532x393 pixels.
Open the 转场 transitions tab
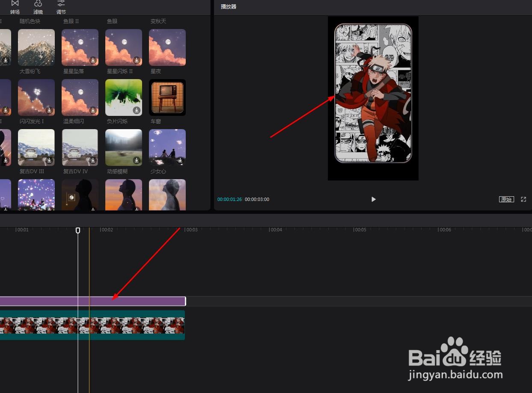[x=15, y=7]
